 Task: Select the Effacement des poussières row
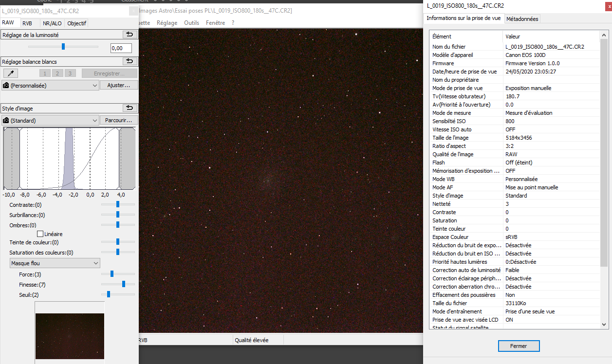[x=515, y=295]
